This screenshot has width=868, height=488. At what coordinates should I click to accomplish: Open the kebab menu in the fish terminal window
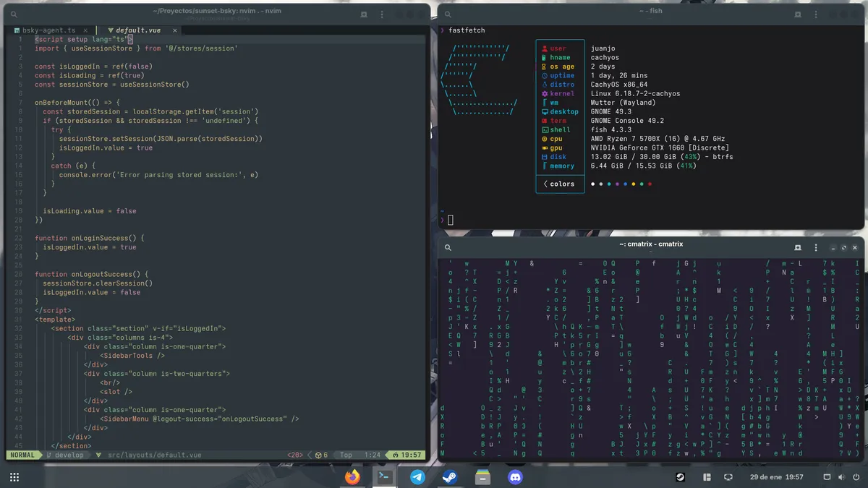pos(816,14)
